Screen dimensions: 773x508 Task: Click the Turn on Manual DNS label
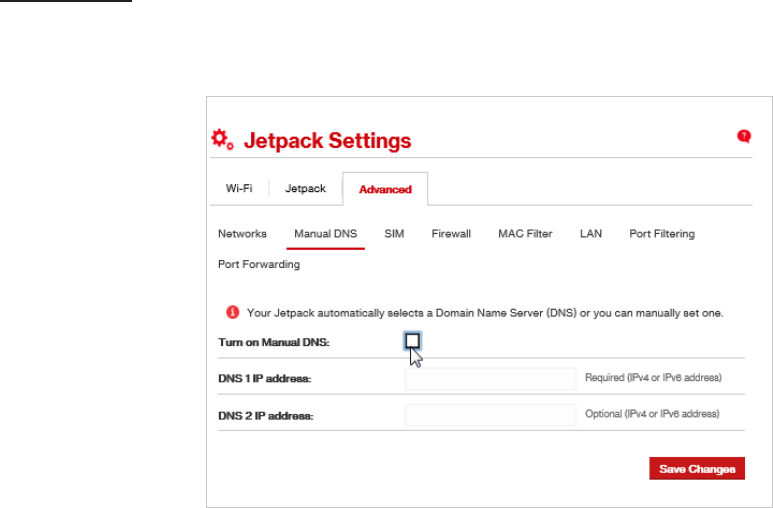click(274, 342)
